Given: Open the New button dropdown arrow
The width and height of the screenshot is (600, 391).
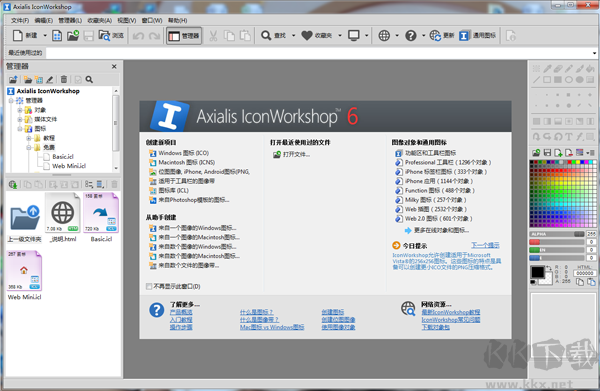Looking at the screenshot, I should point(45,36).
